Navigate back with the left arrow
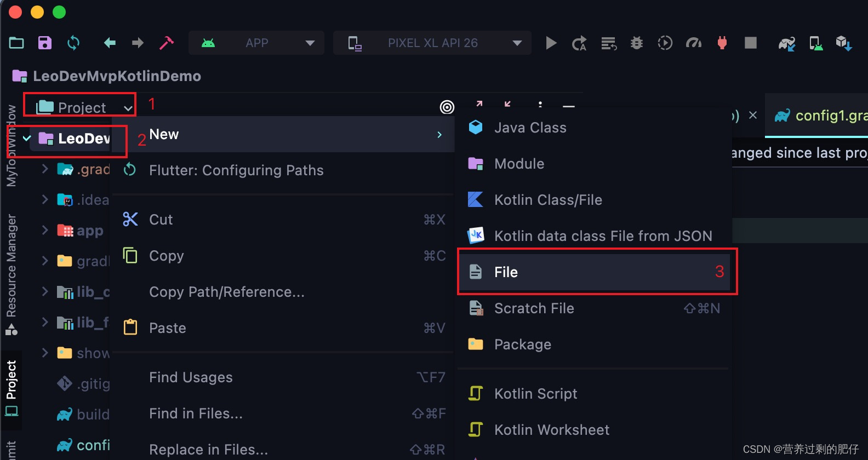 click(x=110, y=43)
